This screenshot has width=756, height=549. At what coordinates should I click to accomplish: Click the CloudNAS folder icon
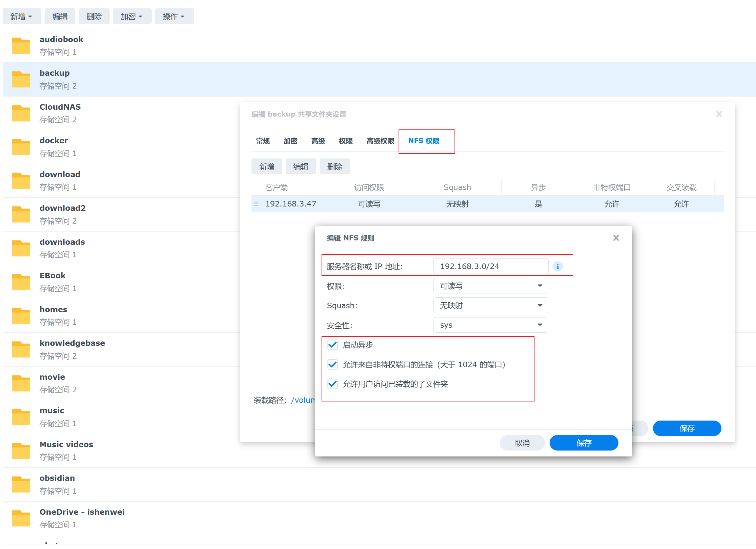[21, 113]
